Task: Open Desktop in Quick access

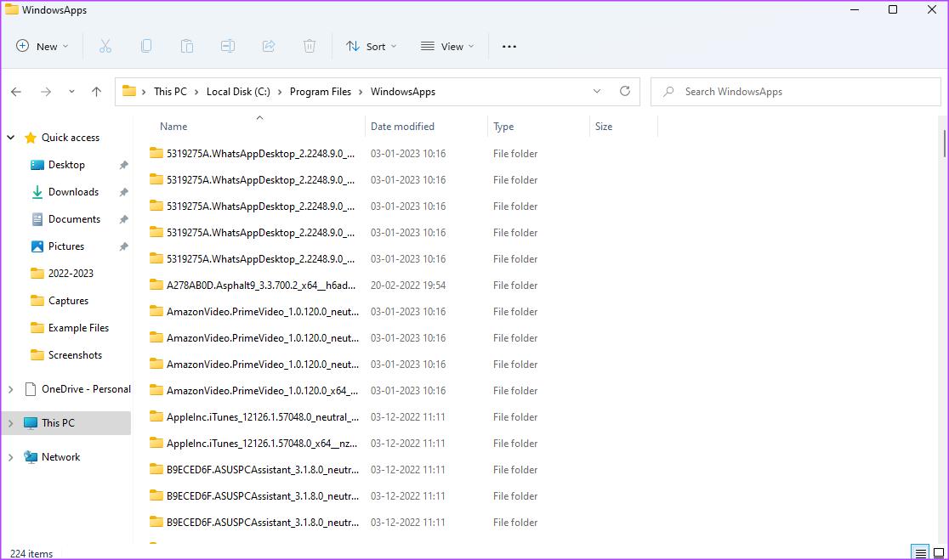Action: click(x=68, y=165)
